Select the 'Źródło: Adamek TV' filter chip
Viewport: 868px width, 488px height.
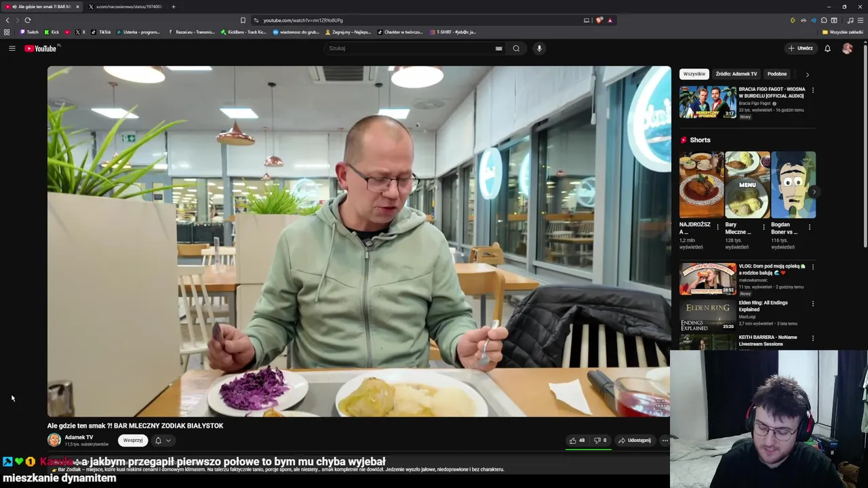click(x=736, y=74)
